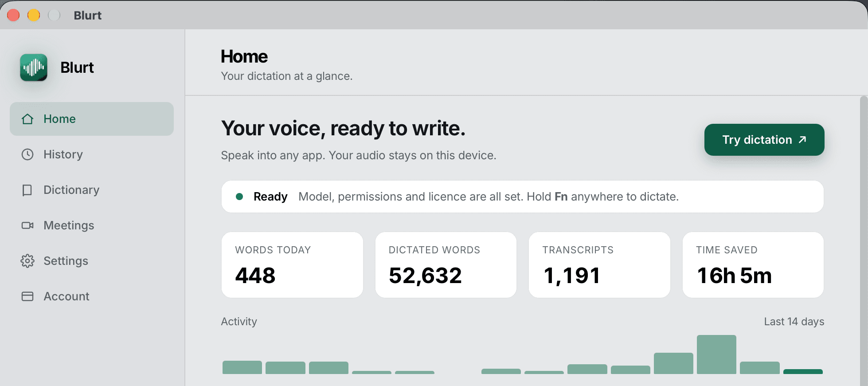Click the arrow icon on Try dictation
Viewport: 868px width, 386px height.
pyautogui.click(x=802, y=140)
